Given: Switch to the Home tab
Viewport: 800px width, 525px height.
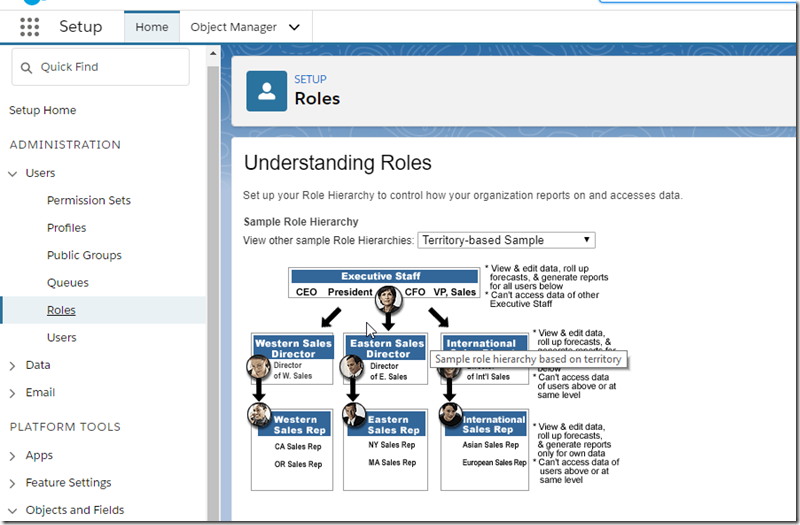Looking at the screenshot, I should (x=152, y=27).
